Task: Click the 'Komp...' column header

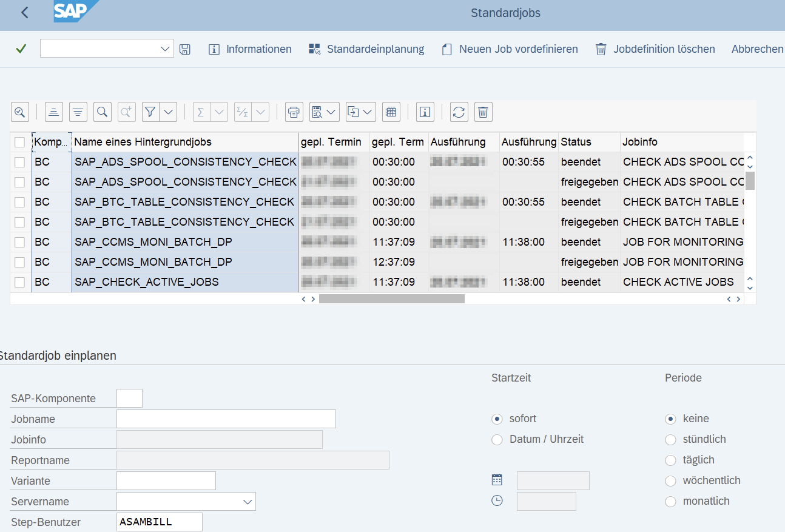Action: pos(52,142)
